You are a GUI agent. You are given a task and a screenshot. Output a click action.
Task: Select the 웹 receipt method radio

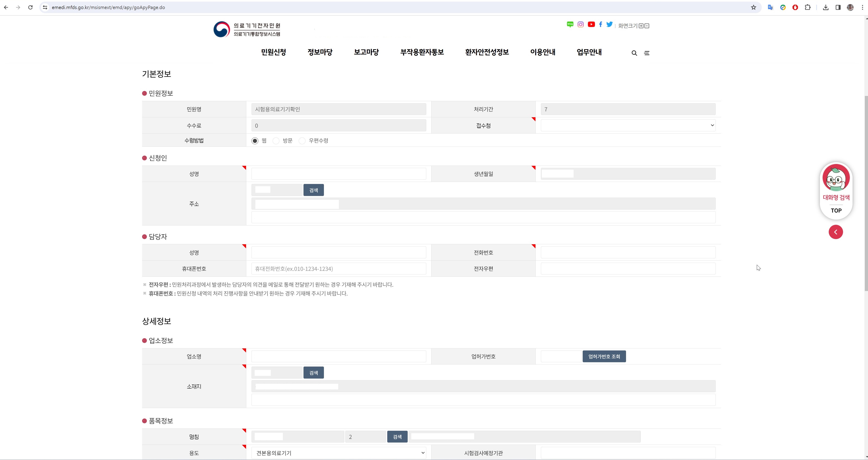pos(255,141)
